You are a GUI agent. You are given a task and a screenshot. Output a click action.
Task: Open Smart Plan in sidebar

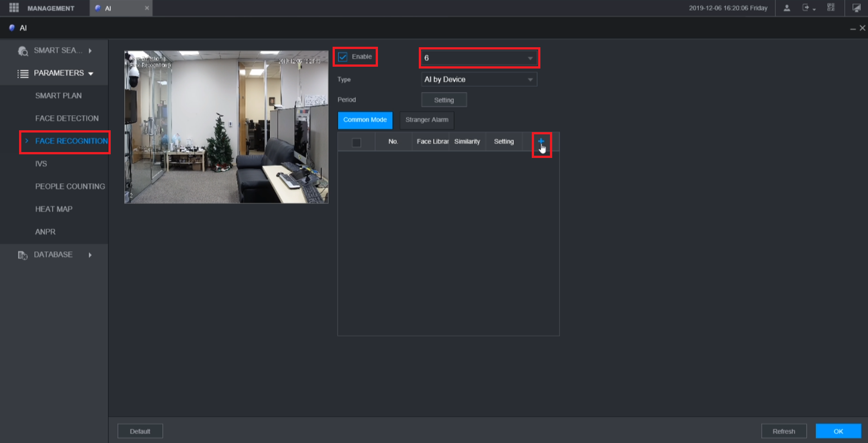tap(59, 96)
